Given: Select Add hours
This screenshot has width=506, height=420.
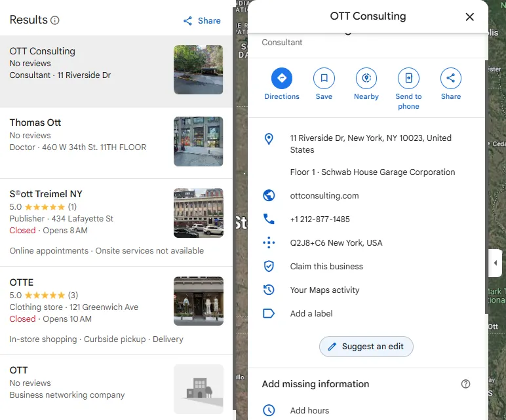Looking at the screenshot, I should tap(309, 410).
